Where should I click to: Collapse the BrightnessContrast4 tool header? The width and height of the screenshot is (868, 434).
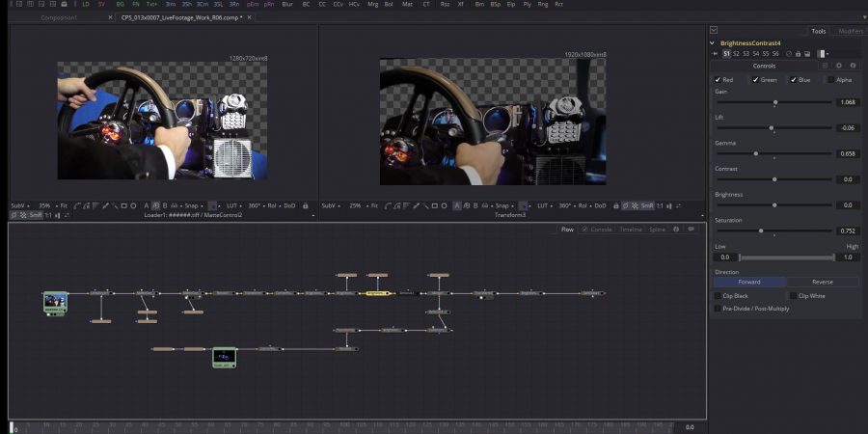714,43
